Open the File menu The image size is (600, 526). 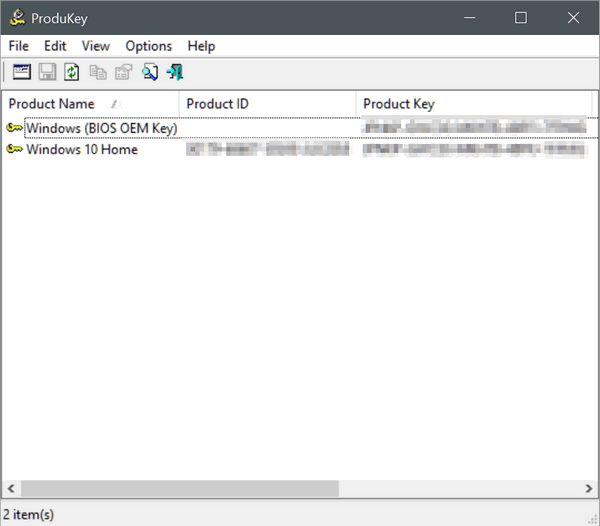pos(19,46)
